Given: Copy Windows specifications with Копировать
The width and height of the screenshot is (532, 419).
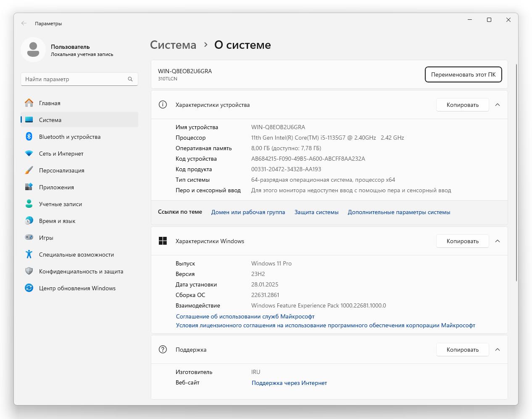Looking at the screenshot, I should (462, 241).
